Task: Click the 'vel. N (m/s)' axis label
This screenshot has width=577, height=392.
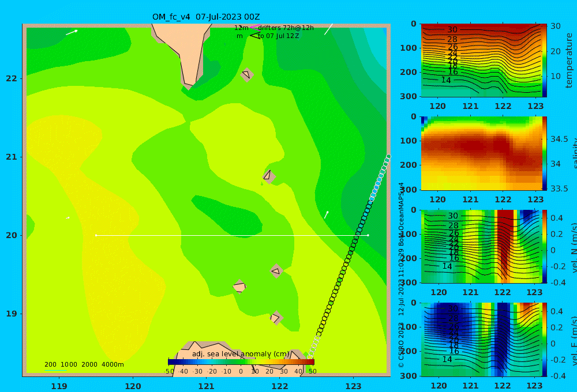Action: click(574, 247)
